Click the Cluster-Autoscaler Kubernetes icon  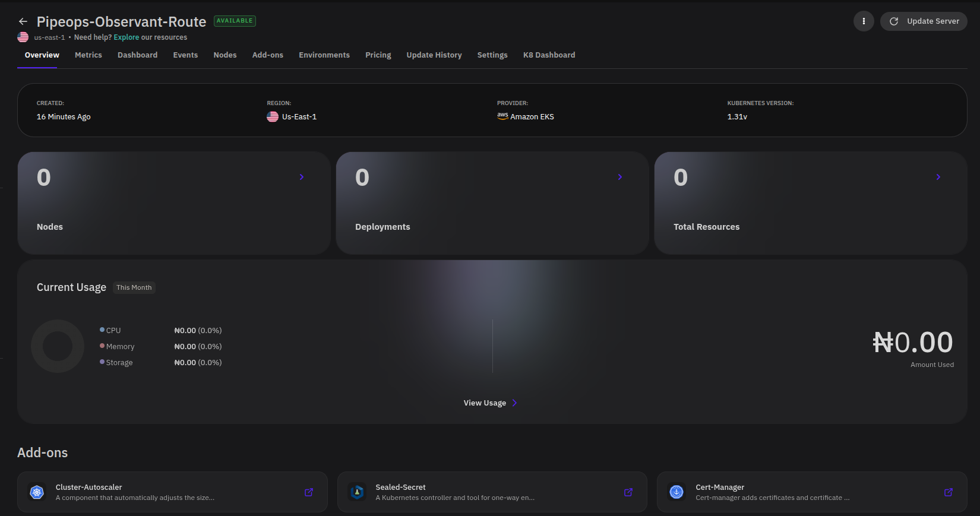tap(37, 492)
